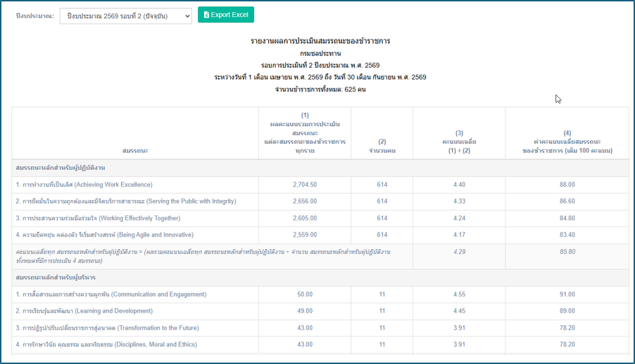Click the ปีงบประมาณ field label

(x=34, y=15)
